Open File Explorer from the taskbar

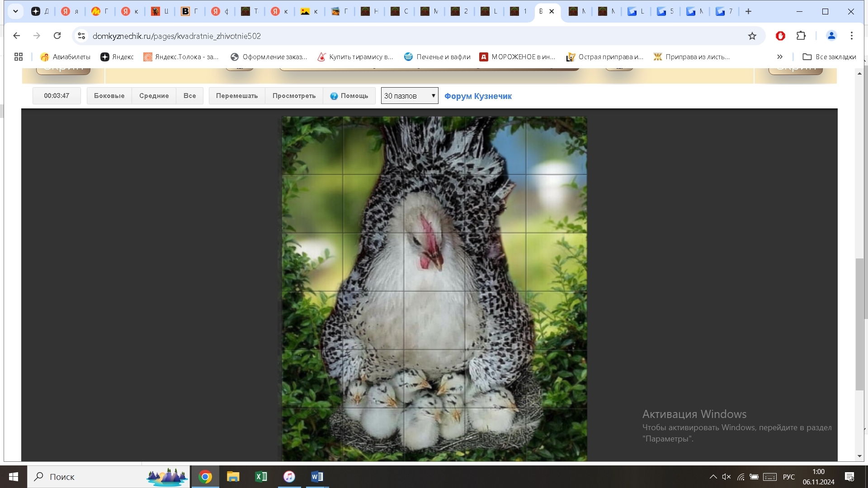pyautogui.click(x=233, y=477)
